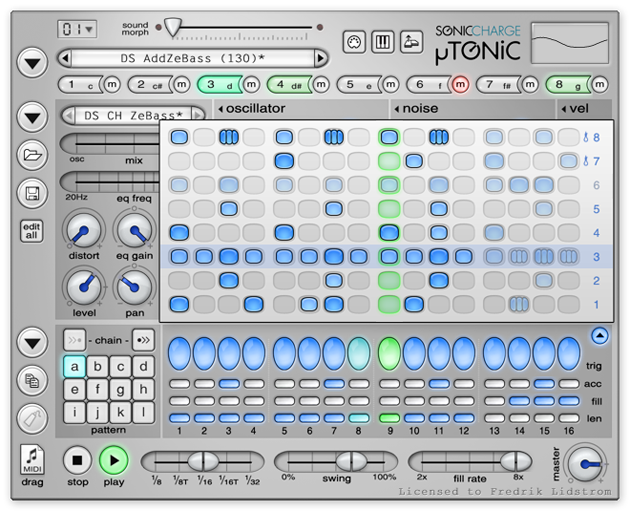Open the pattern round dropdown menu
630x511 pixels.
tap(32, 343)
